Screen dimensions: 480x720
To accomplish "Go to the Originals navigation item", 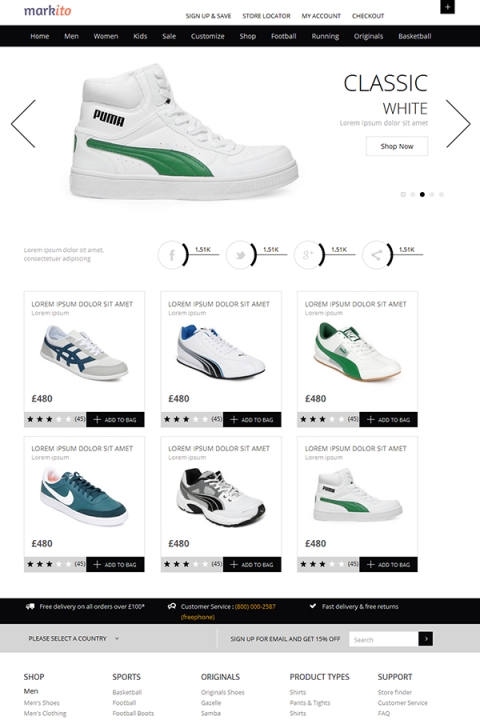I will pos(368,36).
